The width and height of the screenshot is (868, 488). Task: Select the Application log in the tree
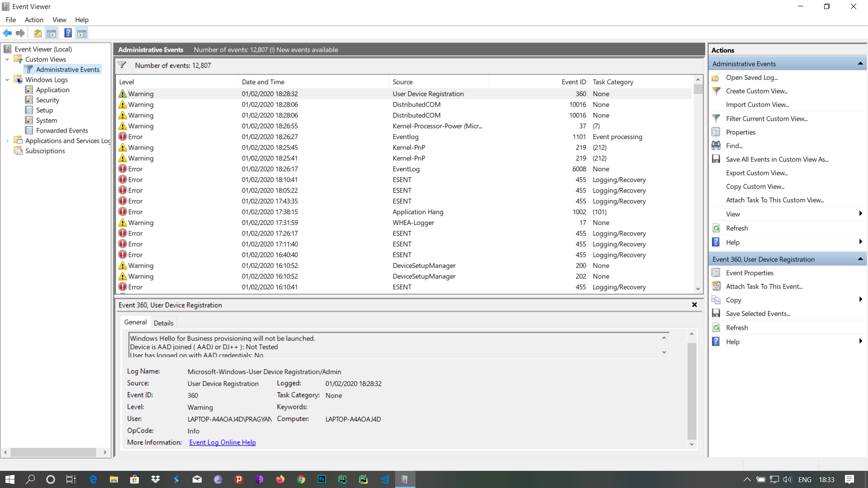52,89
